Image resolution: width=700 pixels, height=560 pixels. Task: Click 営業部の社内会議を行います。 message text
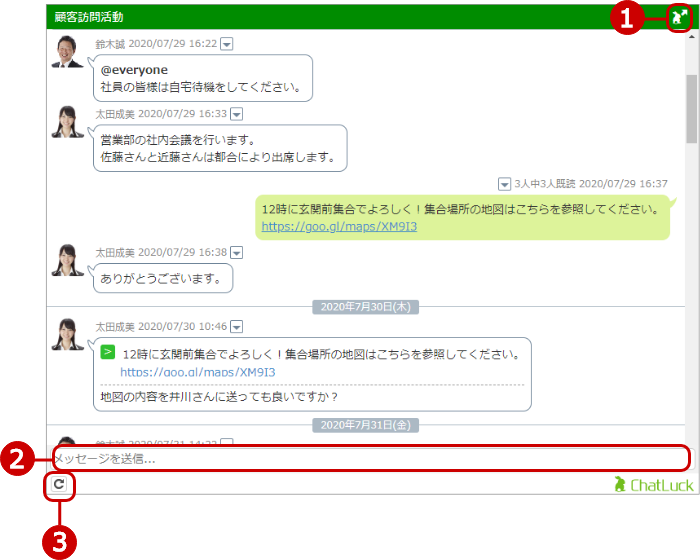[178, 140]
